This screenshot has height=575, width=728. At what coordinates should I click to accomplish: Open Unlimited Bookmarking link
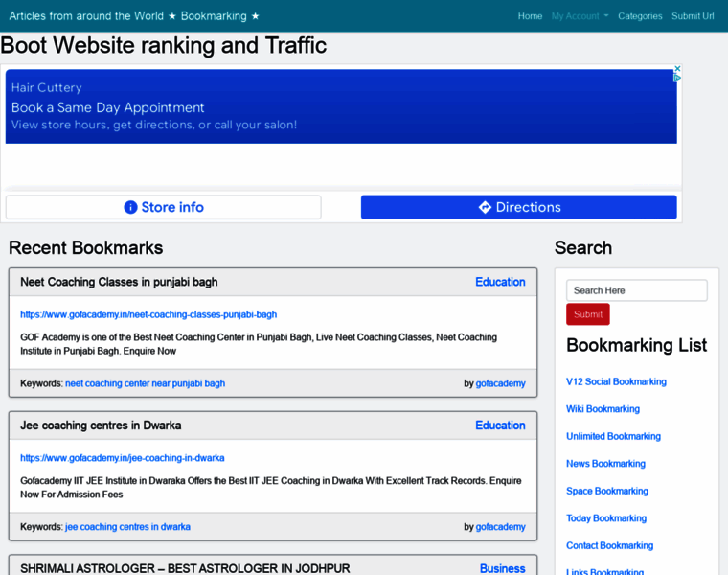coord(613,437)
